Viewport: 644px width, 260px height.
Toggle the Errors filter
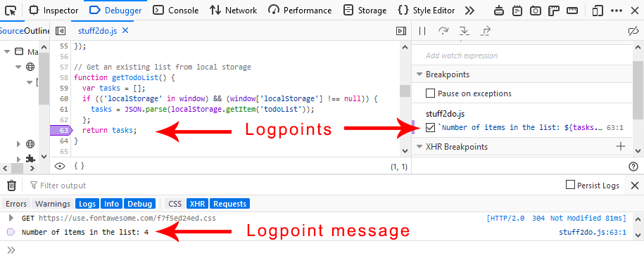tap(16, 204)
